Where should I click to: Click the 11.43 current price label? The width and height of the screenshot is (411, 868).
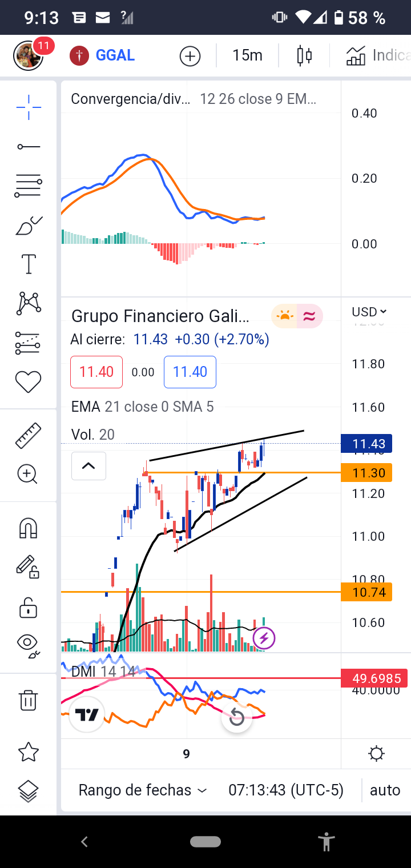(366, 444)
